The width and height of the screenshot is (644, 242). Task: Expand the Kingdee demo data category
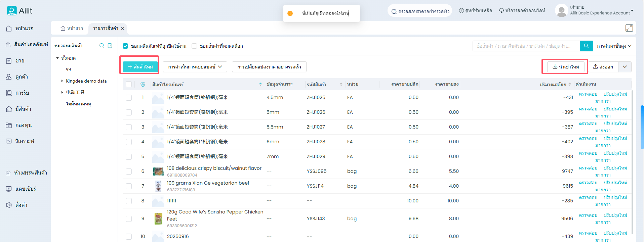coord(62,81)
